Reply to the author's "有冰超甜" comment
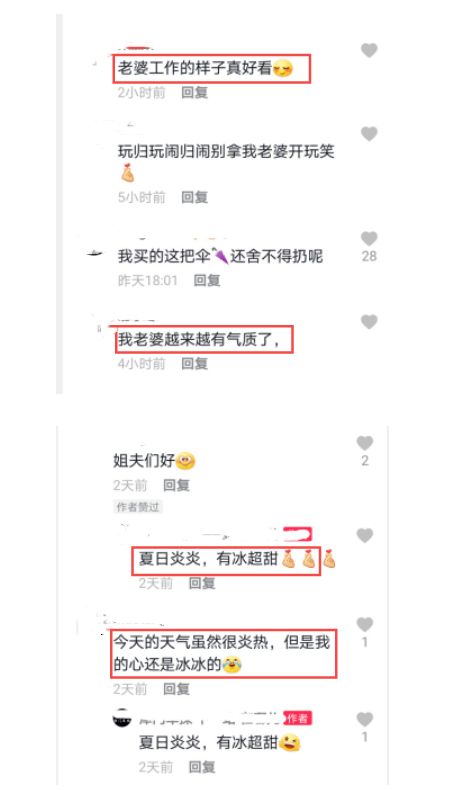The image size is (455, 790). click(x=202, y=767)
